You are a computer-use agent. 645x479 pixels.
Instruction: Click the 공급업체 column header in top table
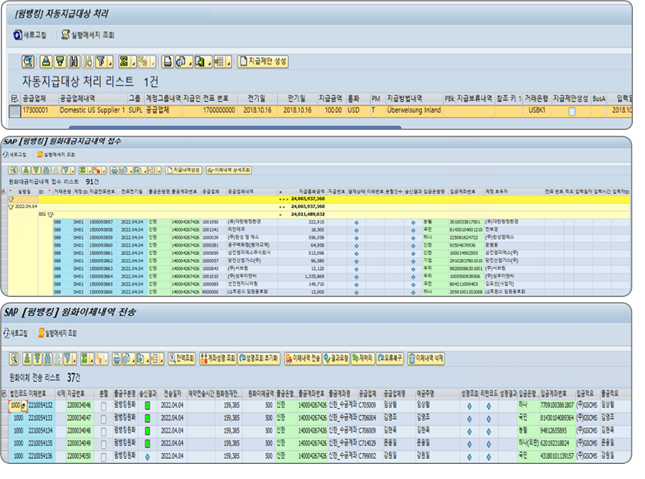(34, 98)
